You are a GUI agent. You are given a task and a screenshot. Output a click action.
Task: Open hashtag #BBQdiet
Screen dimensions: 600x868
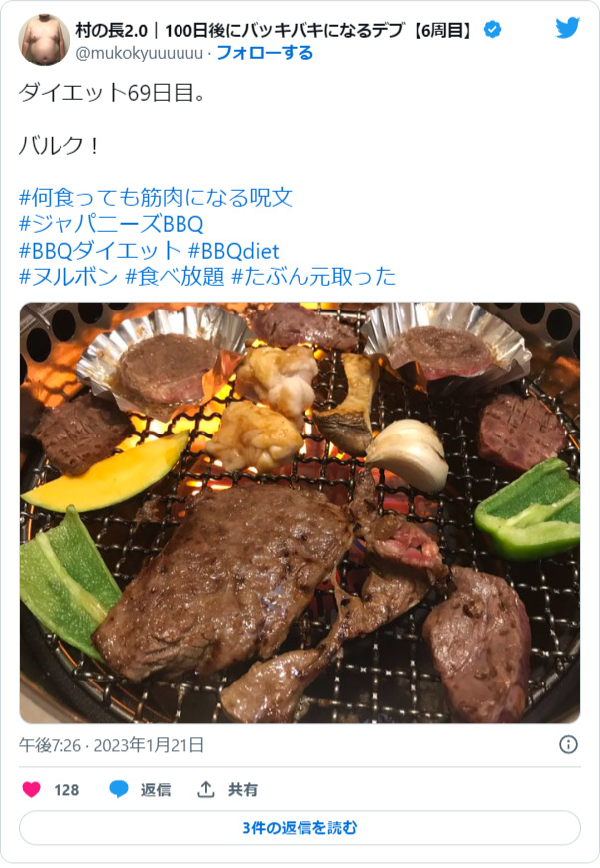(234, 251)
